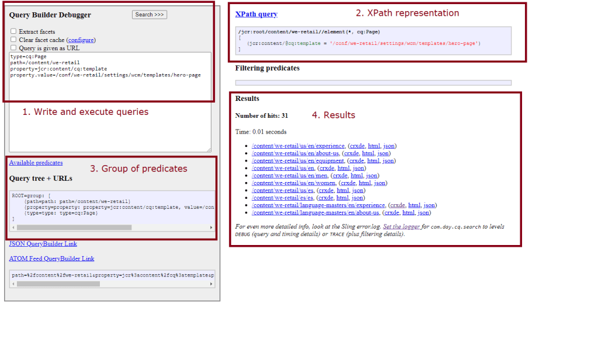Enable Query is given as URL
This screenshot has width=598, height=364.
coord(13,47)
